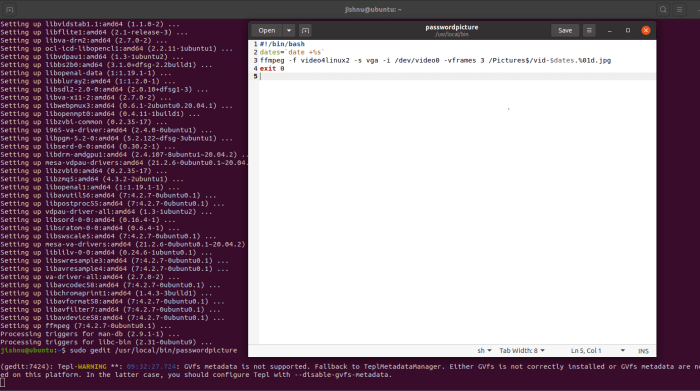The width and height of the screenshot is (700, 391).
Task: Click the sudo gedit command in terminal
Action: click(153, 350)
